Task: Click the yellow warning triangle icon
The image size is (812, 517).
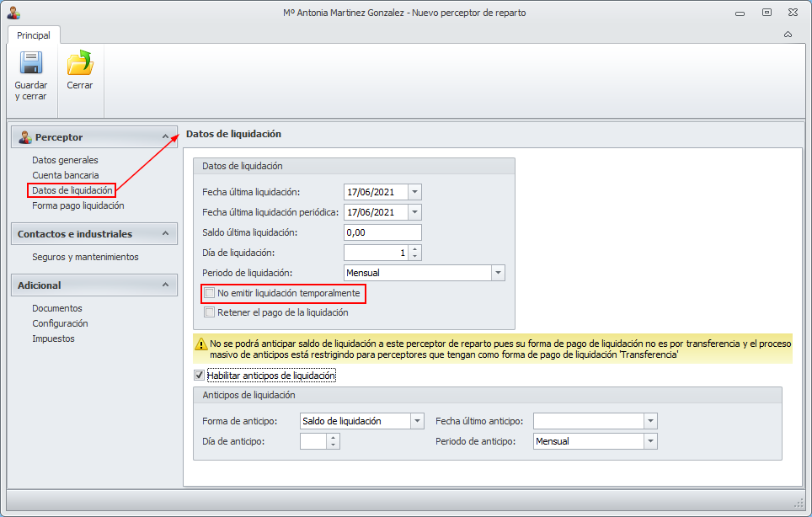Action: pos(201,344)
